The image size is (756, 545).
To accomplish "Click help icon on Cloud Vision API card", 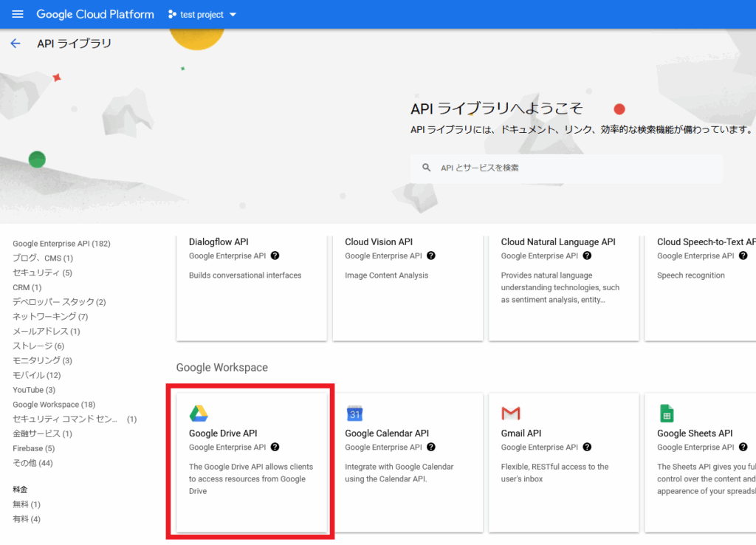I will [431, 256].
